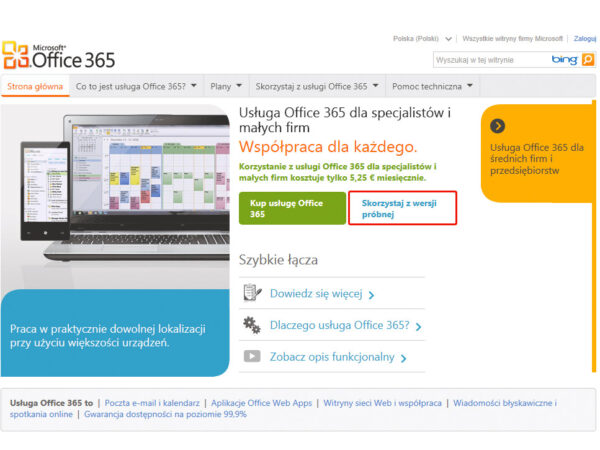Screen dimensions: 600x450
Task: Open the Poczta e-mail i kalendarz link
Action: point(152,403)
